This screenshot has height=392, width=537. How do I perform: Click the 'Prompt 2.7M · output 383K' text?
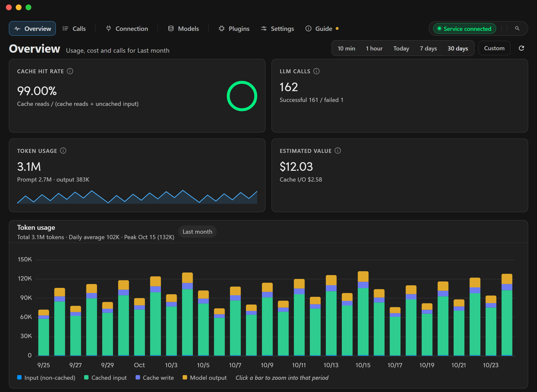pyautogui.click(x=53, y=180)
